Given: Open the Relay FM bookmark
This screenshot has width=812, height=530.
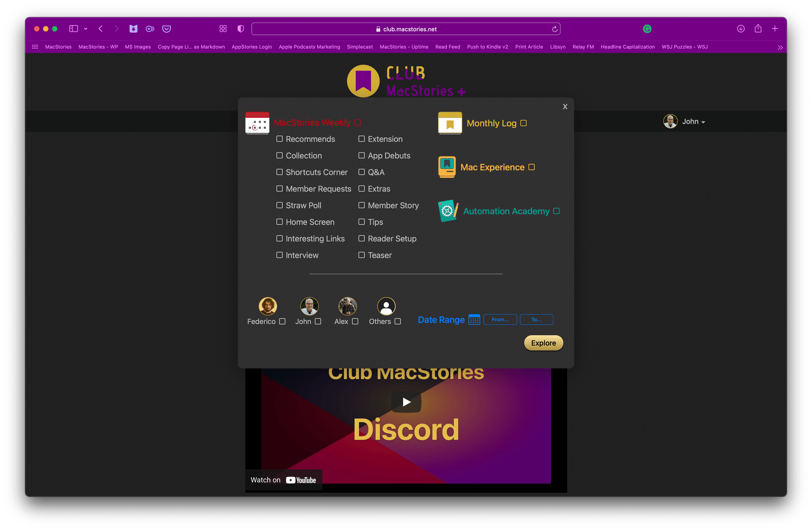Looking at the screenshot, I should (x=583, y=47).
